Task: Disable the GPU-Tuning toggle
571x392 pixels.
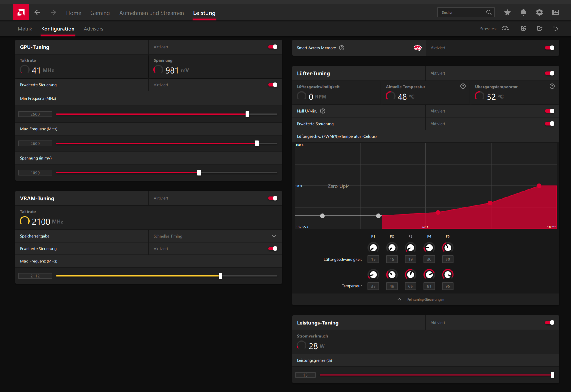Action: pos(273,47)
